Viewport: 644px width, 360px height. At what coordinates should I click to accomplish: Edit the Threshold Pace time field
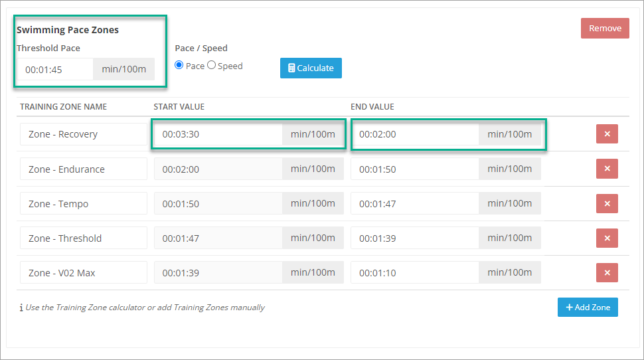56,69
